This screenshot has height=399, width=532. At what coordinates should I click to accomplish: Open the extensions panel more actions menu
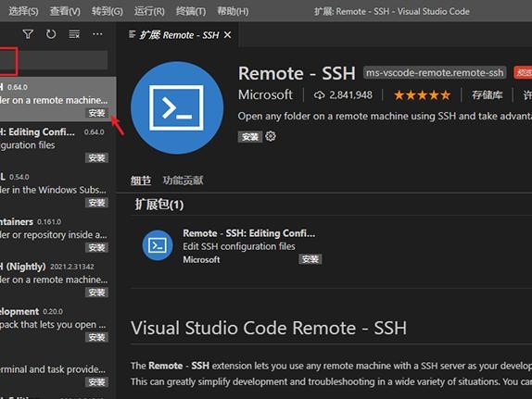(97, 34)
